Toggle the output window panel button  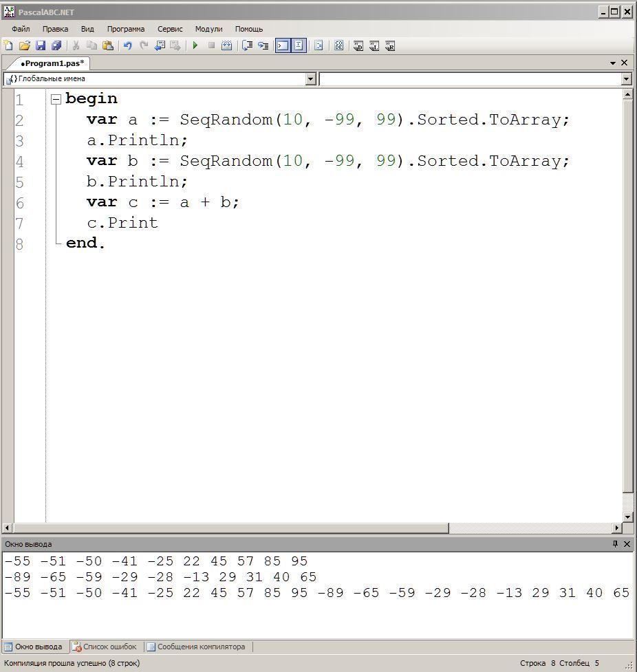coord(283,45)
